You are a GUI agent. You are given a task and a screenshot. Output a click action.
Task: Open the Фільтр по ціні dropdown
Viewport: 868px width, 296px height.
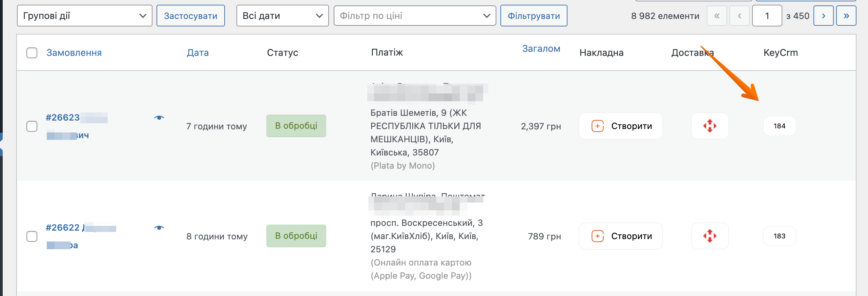click(415, 16)
